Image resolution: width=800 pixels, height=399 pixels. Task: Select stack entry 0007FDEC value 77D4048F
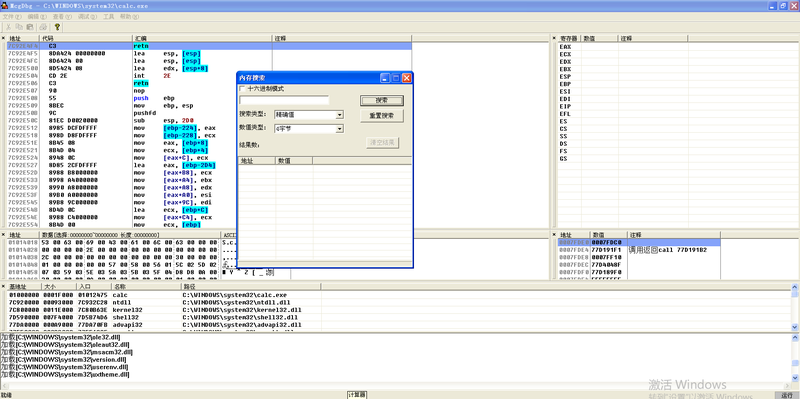tap(639, 265)
